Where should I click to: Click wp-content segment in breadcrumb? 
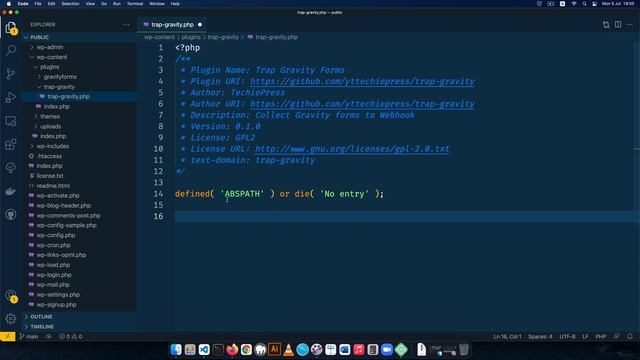point(159,37)
